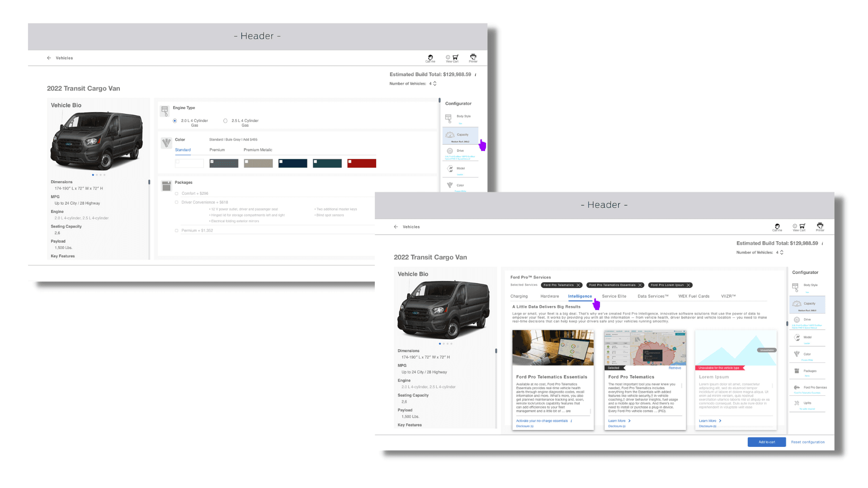Click info icon beside build total, front window
This screenshot has height=488, width=868.
[822, 244]
